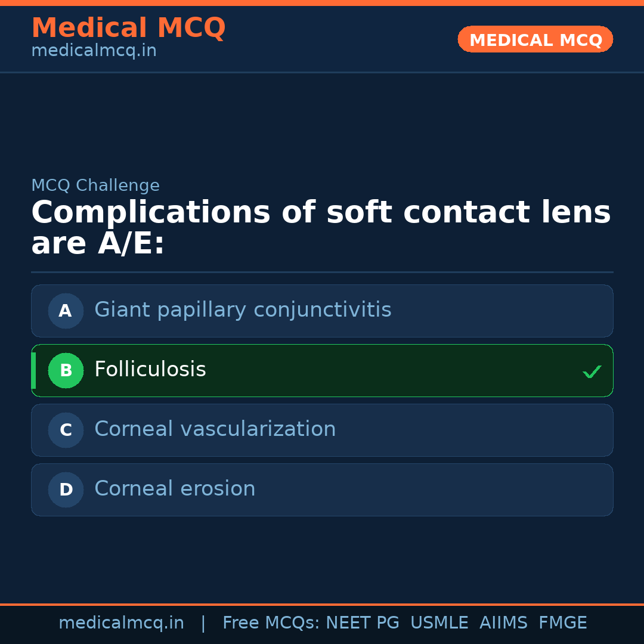Viewport: 644px width, 644px height.
Task: Select USMLE in the footer
Action: (x=439, y=623)
